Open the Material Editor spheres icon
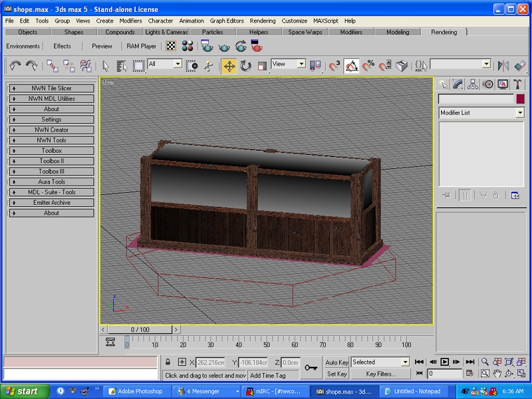This screenshot has height=399, width=532. click(x=188, y=46)
